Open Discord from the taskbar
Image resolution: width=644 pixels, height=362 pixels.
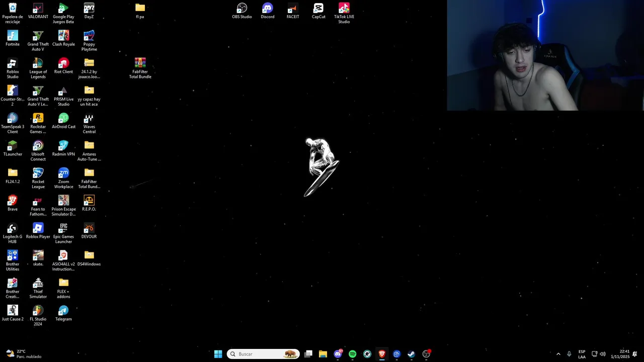338,354
